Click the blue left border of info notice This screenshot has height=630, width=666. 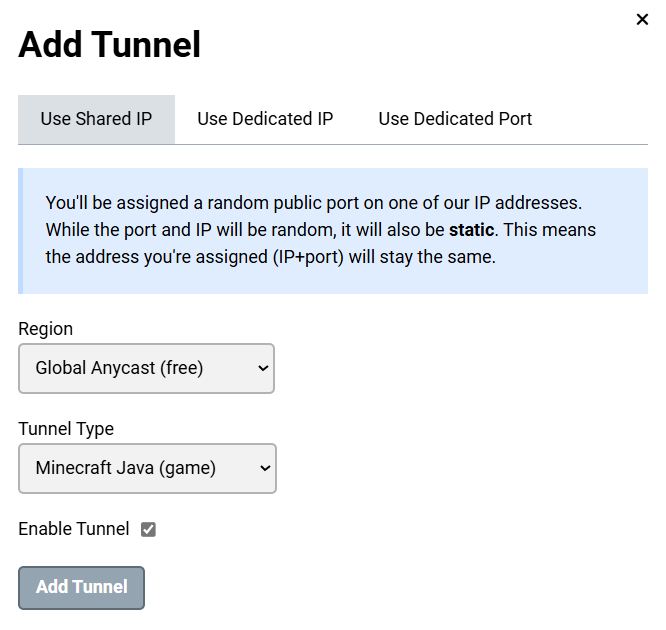coord(20,231)
